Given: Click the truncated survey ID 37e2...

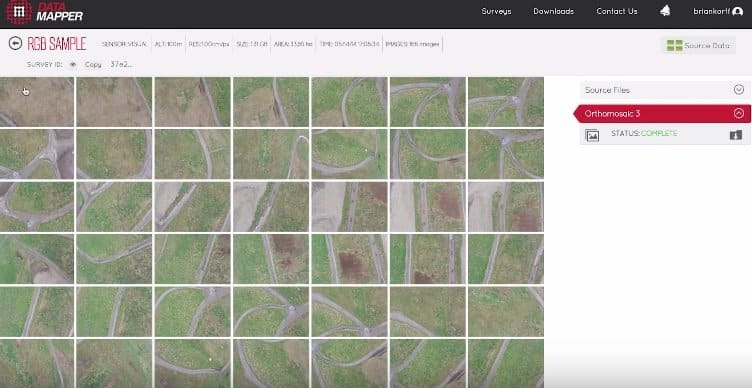Looking at the screenshot, I should click(x=121, y=64).
